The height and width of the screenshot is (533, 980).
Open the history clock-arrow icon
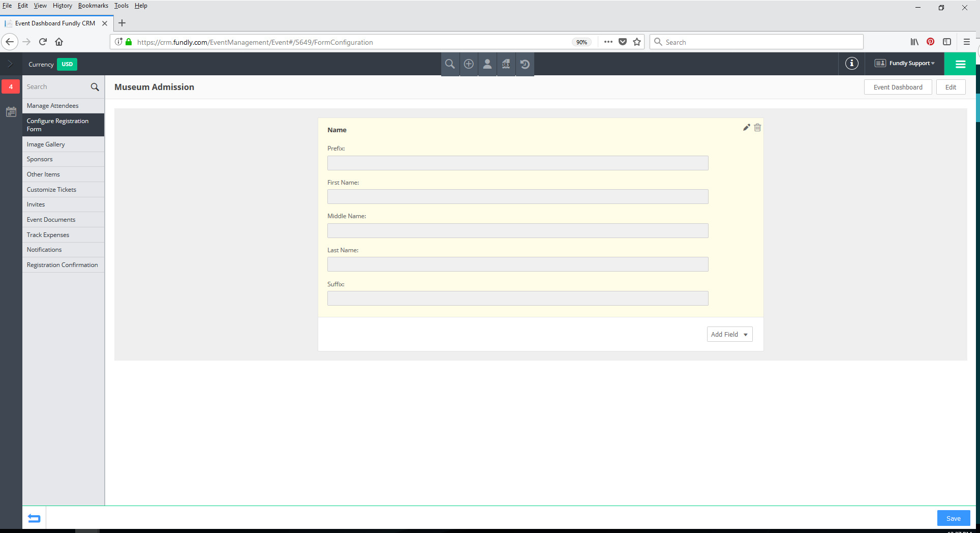pyautogui.click(x=525, y=64)
